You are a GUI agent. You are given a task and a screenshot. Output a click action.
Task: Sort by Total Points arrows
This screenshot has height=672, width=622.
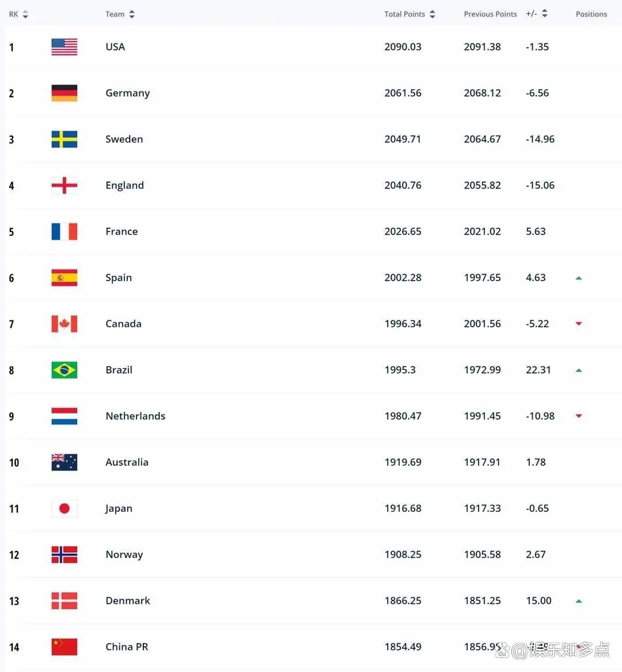point(432,14)
